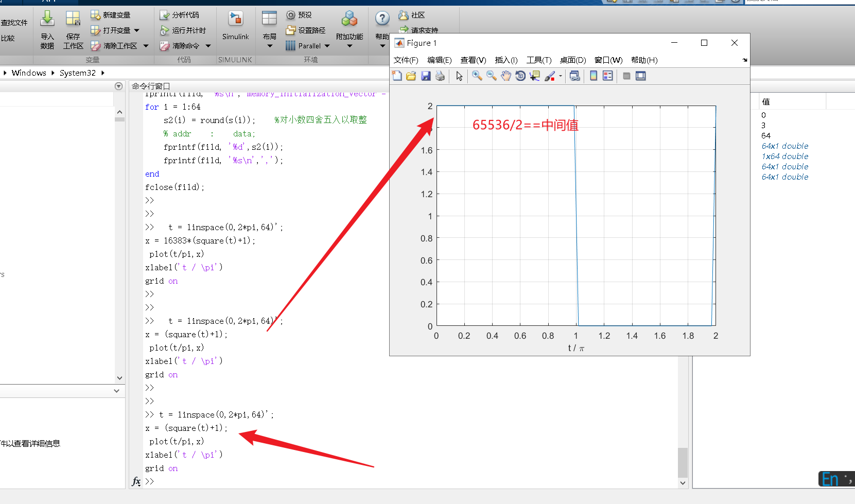Screen dimensions: 855x504
Task: Open the 帮助(H) menu in Figure 1
Action: point(644,60)
